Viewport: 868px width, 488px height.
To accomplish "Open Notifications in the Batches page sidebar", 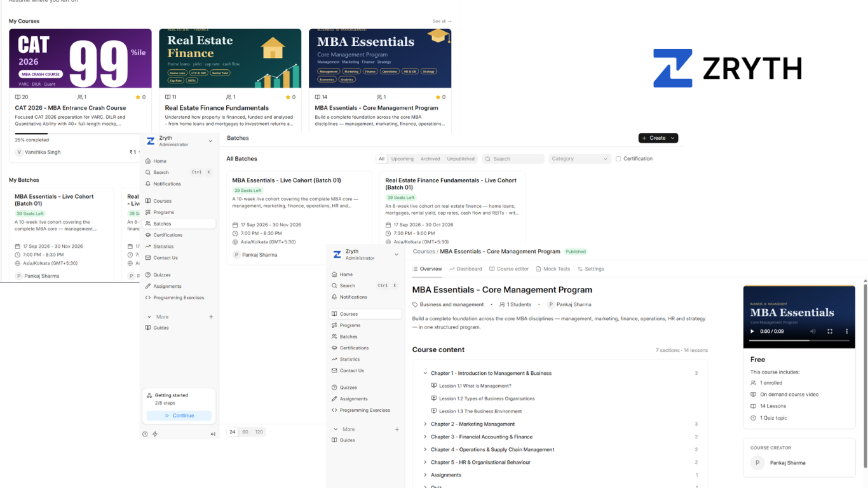I will tap(167, 184).
